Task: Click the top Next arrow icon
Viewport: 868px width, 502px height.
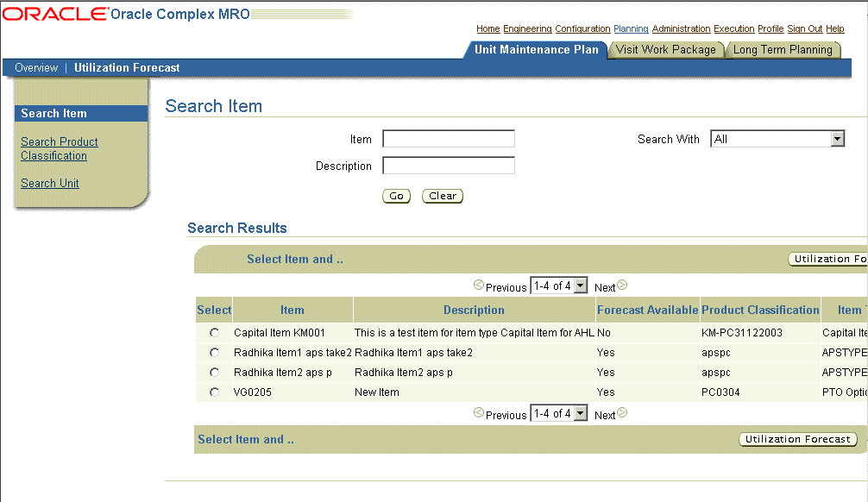Action: pos(622,285)
